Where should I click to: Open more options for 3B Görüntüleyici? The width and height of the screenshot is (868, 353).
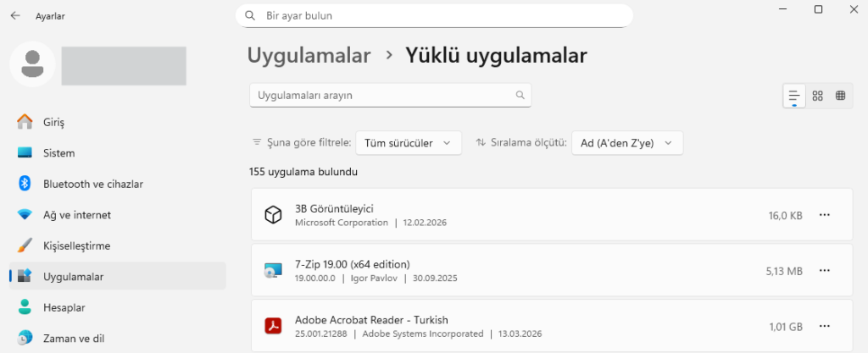click(824, 215)
